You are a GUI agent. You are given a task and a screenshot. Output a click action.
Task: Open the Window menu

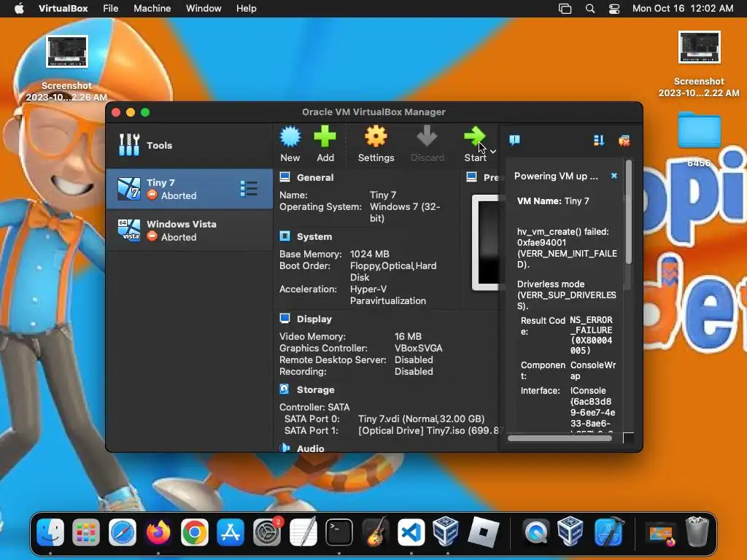204,9
